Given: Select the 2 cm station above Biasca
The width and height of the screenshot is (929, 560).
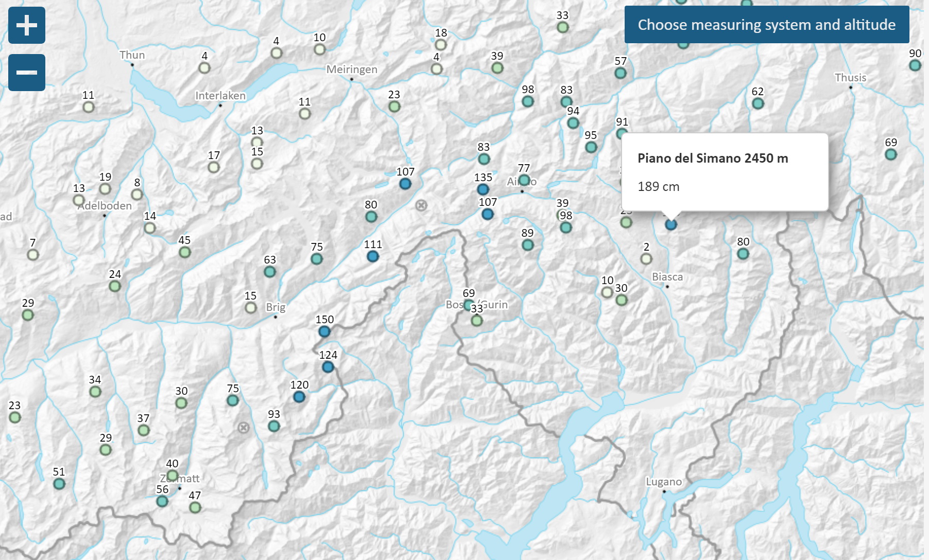Looking at the screenshot, I should (646, 259).
